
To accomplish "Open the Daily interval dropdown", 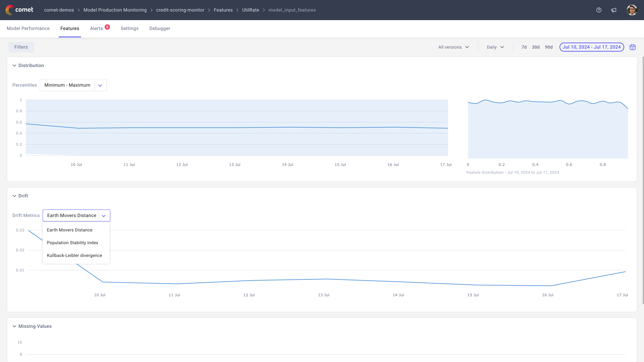I will (x=495, y=47).
